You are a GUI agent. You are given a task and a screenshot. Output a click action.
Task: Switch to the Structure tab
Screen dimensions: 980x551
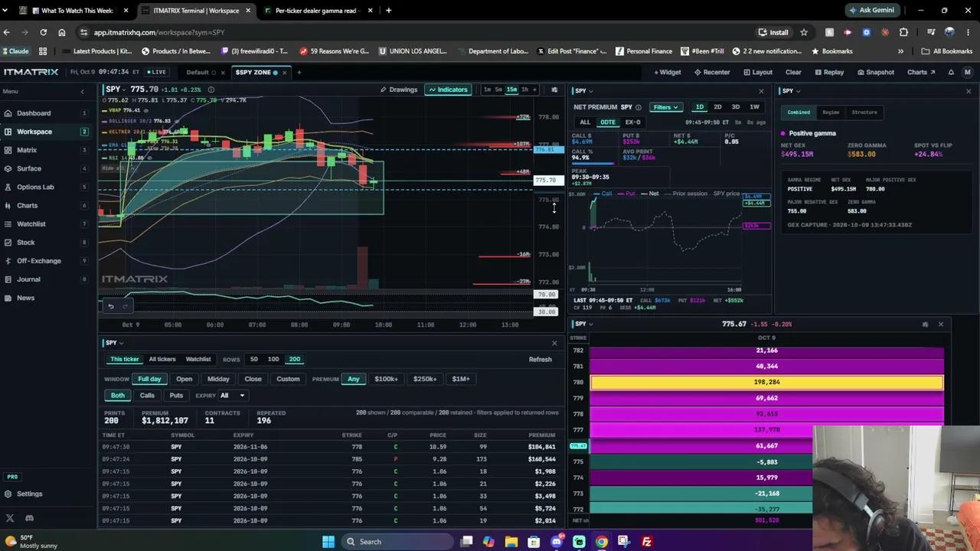click(x=864, y=112)
